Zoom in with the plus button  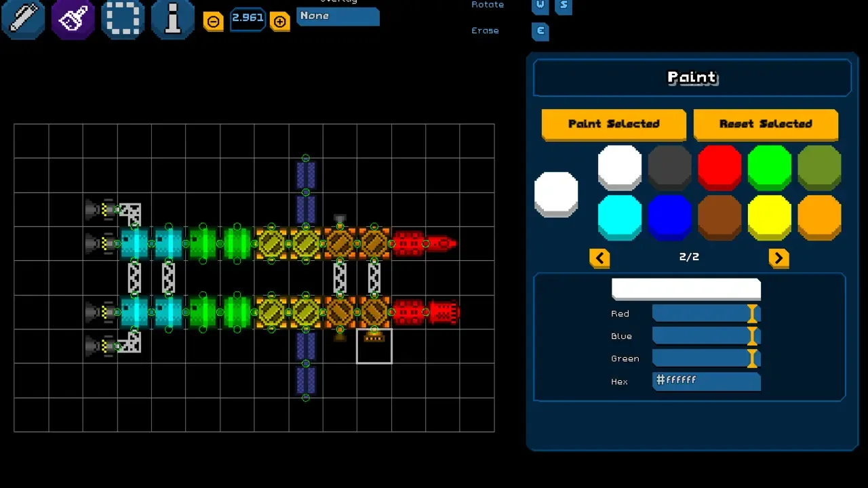[279, 21]
